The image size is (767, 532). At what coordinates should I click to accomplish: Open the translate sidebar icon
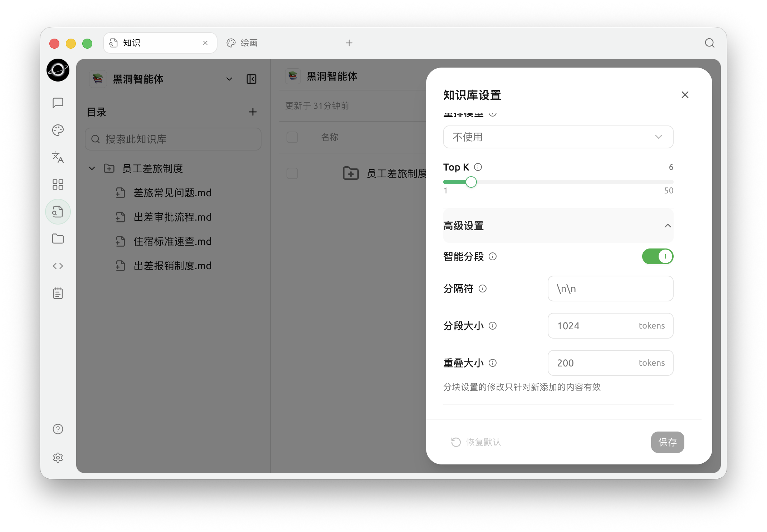pos(58,157)
